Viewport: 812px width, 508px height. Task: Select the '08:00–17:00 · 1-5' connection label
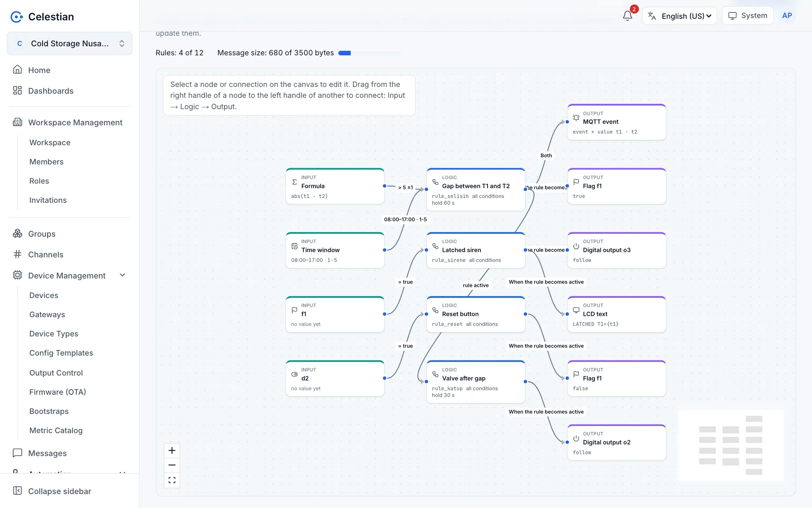(405, 219)
